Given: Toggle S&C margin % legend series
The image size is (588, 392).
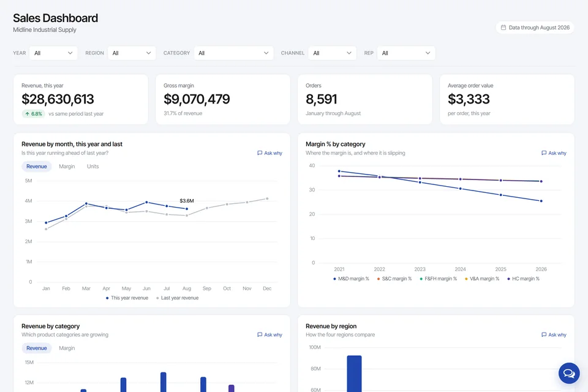Looking at the screenshot, I should [394, 279].
